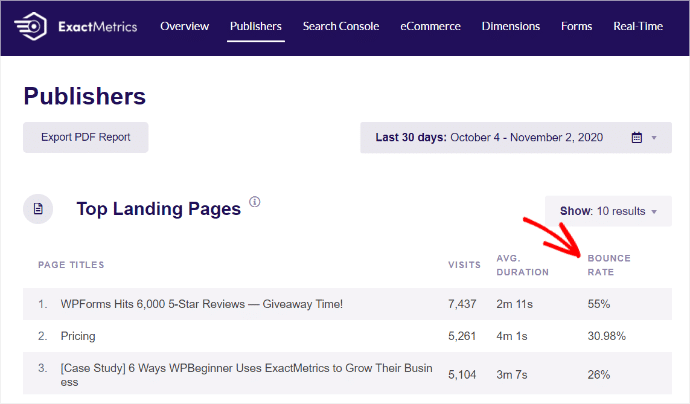690x404 pixels.
Task: Open the Overview tab
Action: 184,26
